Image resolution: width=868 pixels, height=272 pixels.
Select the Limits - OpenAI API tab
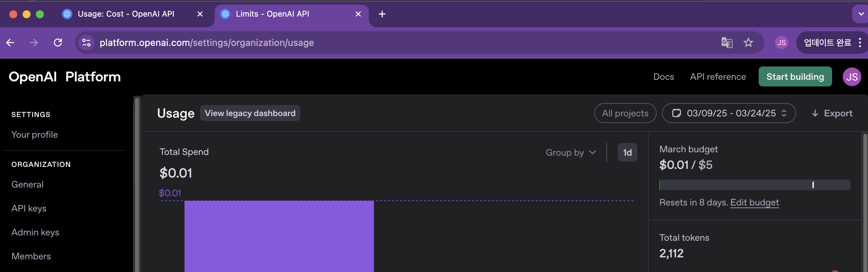click(291, 14)
